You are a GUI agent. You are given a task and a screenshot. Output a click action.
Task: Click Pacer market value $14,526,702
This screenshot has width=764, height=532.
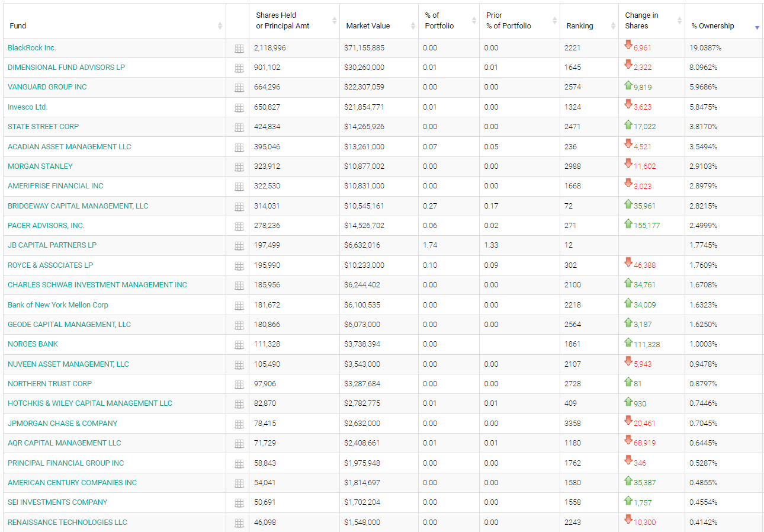364,225
